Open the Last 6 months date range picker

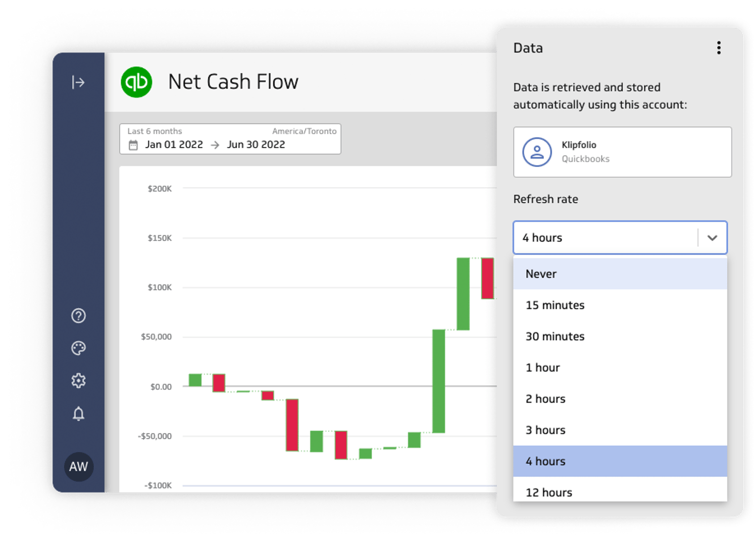(x=230, y=139)
